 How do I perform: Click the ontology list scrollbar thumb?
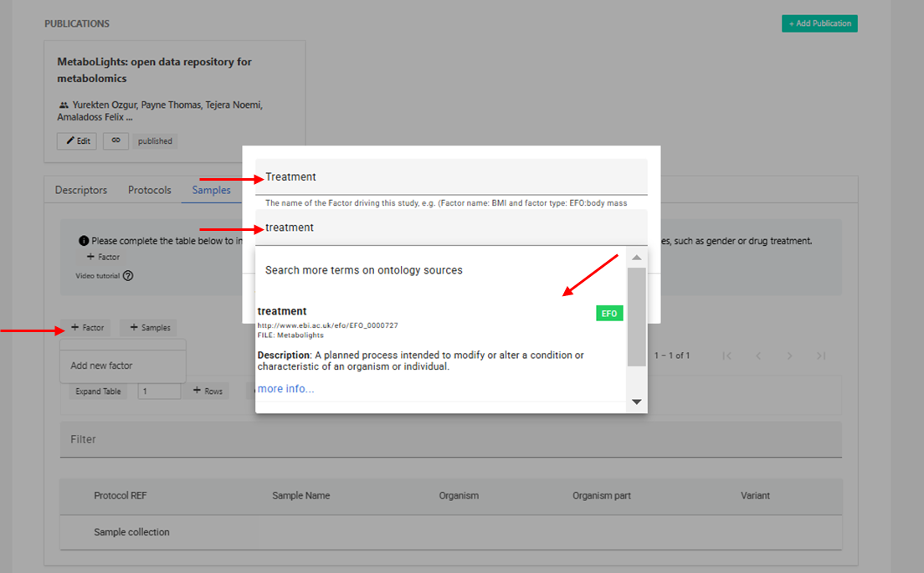tap(636, 317)
